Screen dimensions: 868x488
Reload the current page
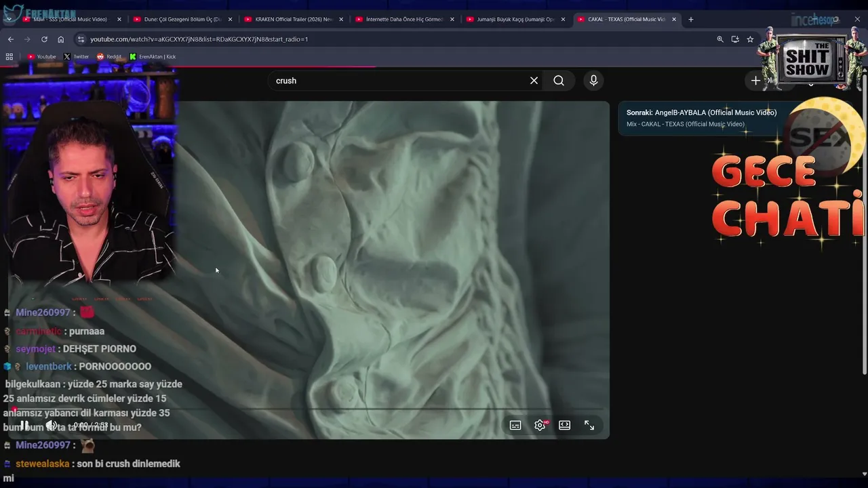44,39
